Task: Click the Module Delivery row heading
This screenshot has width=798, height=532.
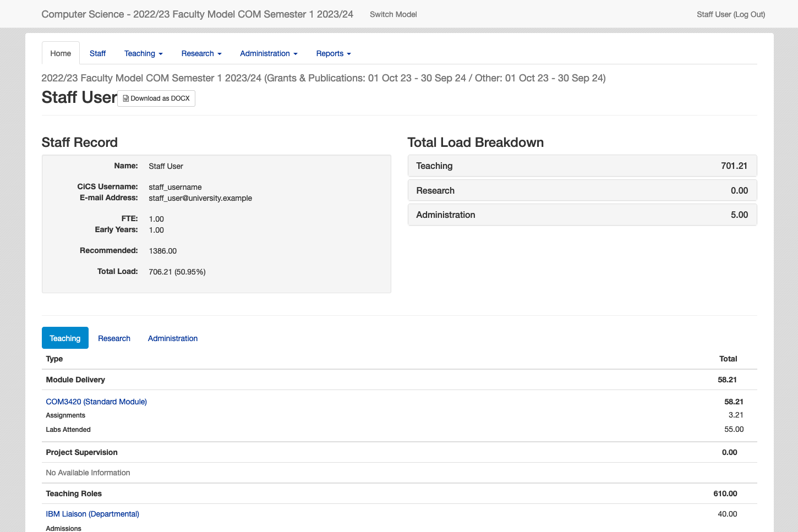Action: point(75,380)
